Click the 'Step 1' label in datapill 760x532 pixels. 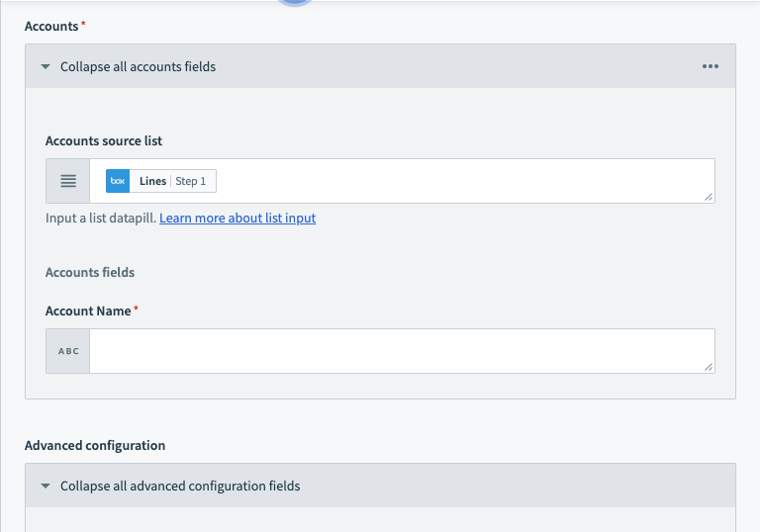click(x=191, y=182)
